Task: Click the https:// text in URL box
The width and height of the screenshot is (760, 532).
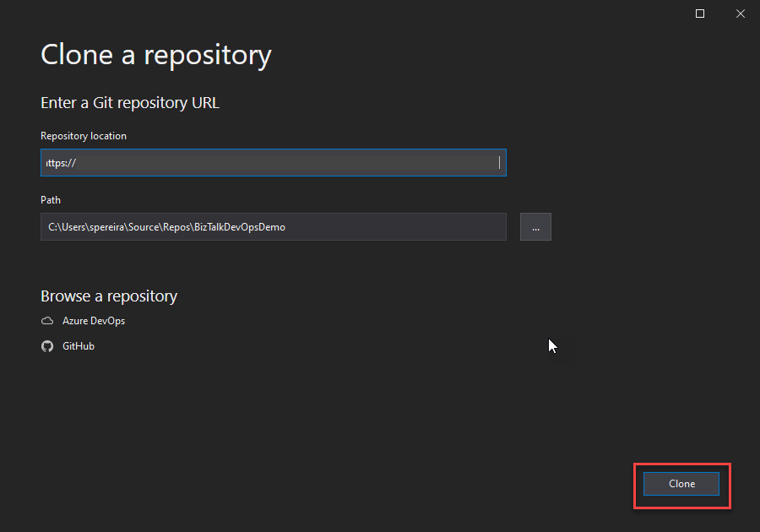Action: 62,163
